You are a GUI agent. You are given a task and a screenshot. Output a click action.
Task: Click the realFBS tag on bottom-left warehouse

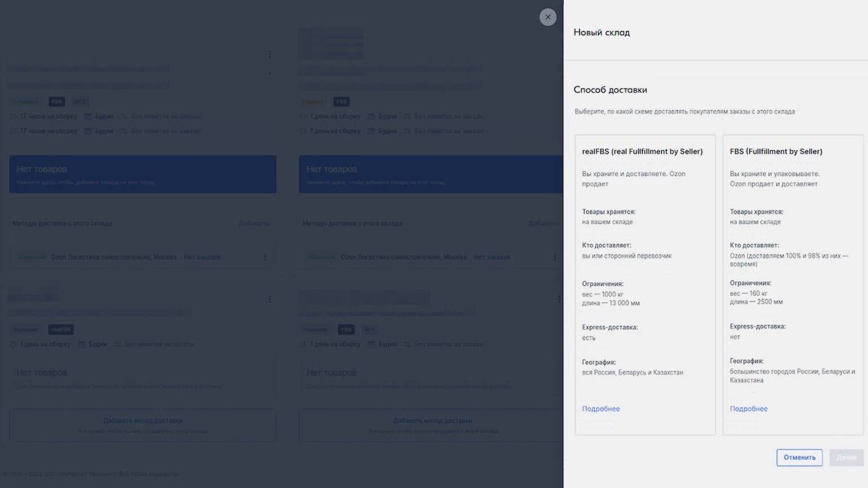61,330
